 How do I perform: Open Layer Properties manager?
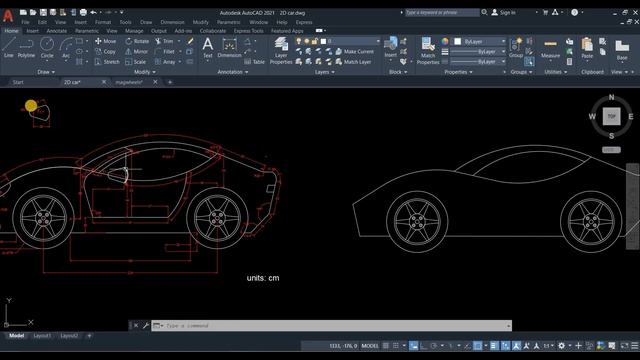[x=281, y=51]
